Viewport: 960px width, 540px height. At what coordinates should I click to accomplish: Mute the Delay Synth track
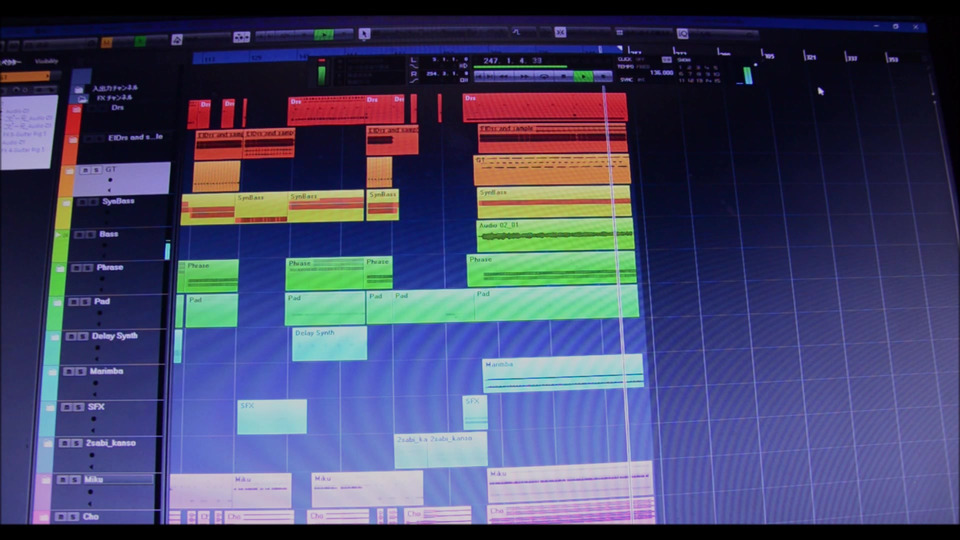(70, 337)
